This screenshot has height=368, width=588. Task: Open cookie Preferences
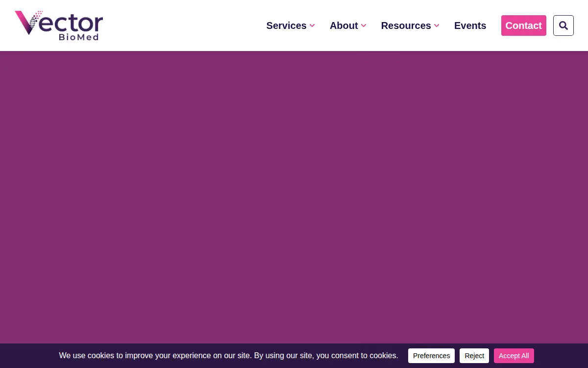tap(431, 356)
